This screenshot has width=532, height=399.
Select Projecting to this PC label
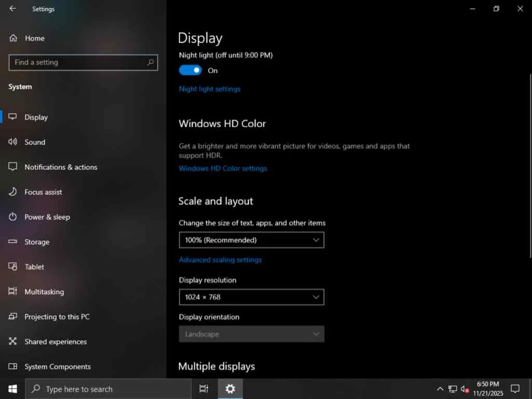click(x=57, y=316)
